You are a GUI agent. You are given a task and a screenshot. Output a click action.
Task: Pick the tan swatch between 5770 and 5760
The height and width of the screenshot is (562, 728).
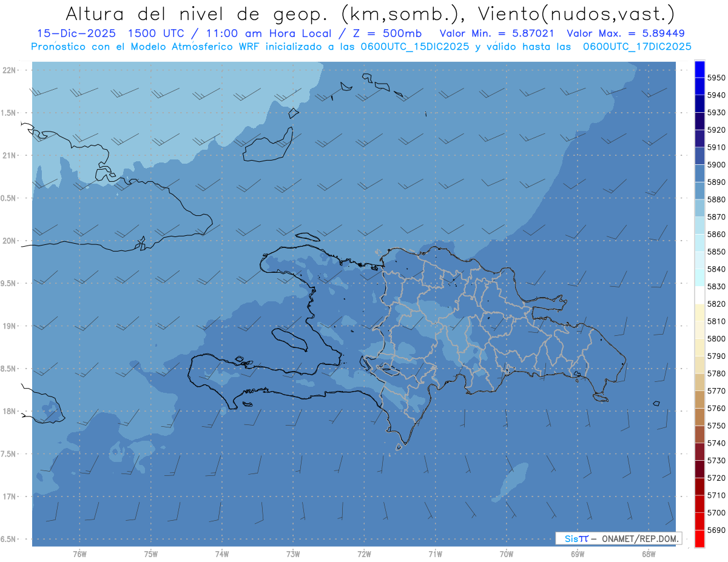tap(699, 400)
